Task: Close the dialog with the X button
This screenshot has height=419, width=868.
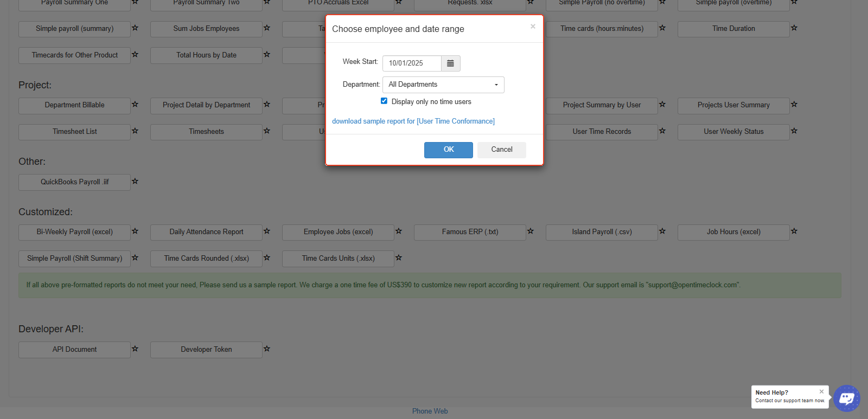Action: (533, 27)
